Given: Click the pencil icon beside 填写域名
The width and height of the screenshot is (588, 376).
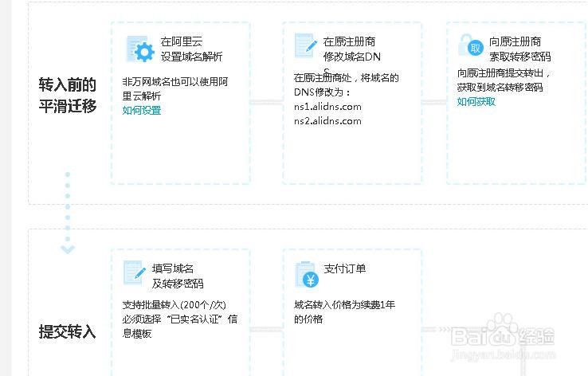Looking at the screenshot, I should 134,272.
